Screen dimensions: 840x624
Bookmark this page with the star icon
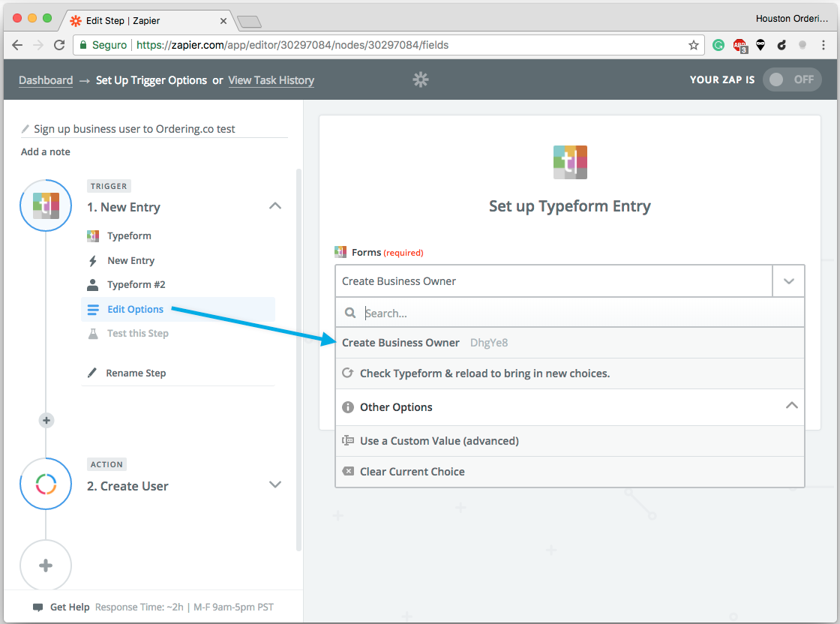(x=694, y=45)
